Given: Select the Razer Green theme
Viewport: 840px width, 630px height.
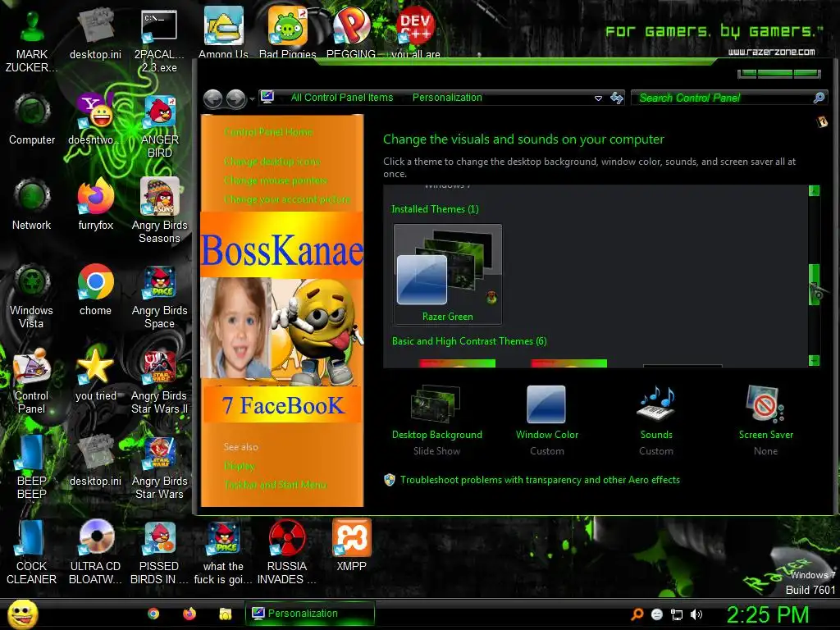Looking at the screenshot, I should coord(447,274).
